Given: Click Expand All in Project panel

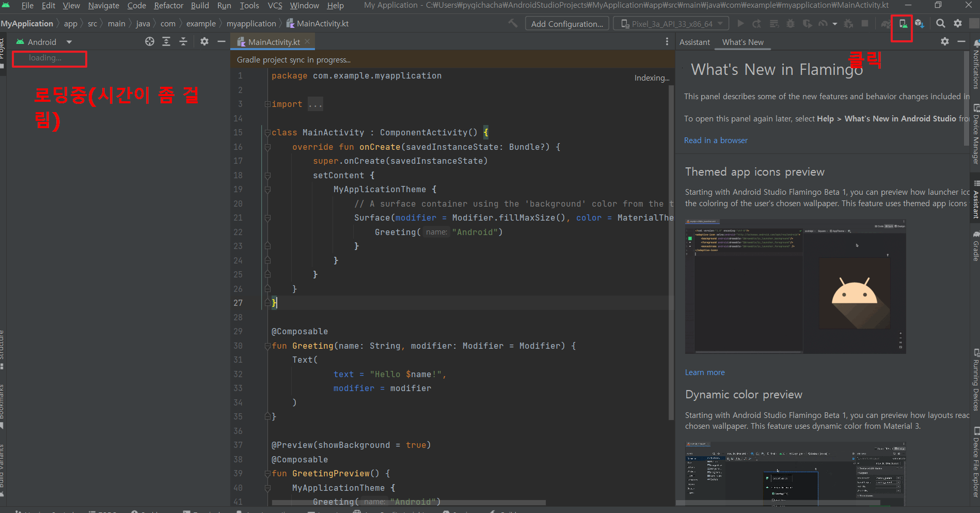Looking at the screenshot, I should click(x=166, y=41).
